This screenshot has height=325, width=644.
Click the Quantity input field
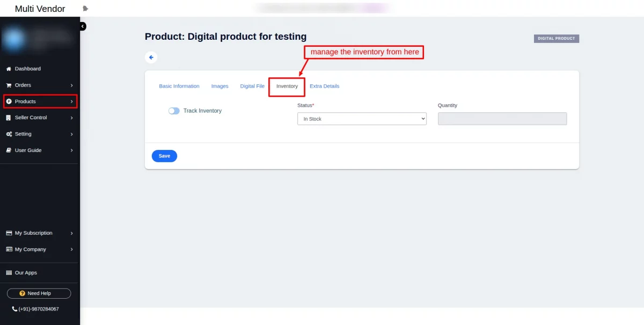click(x=502, y=119)
